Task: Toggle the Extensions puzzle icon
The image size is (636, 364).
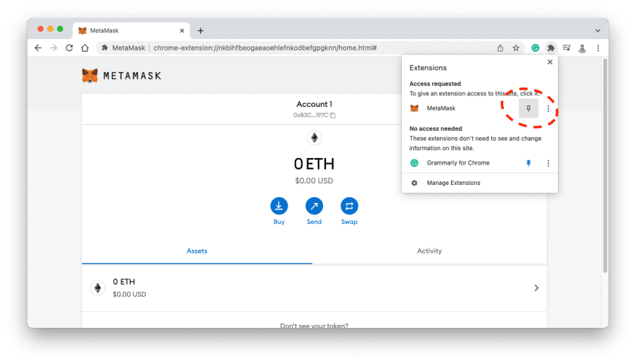Action: point(551,48)
